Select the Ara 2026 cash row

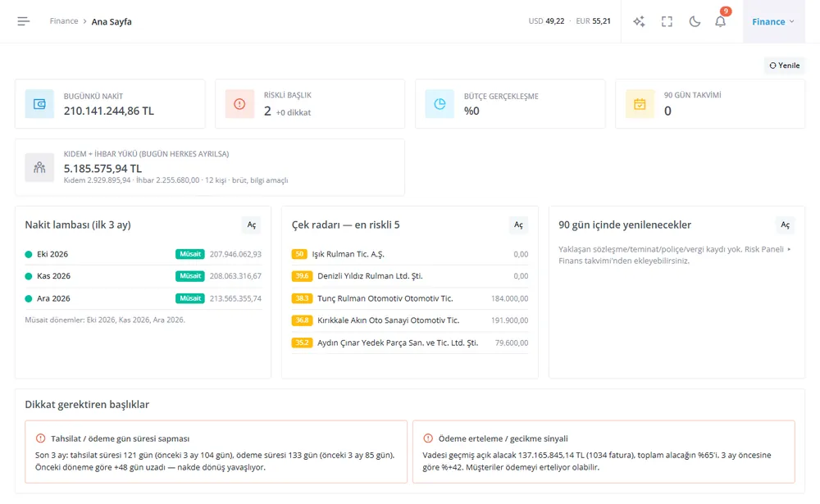coord(143,298)
